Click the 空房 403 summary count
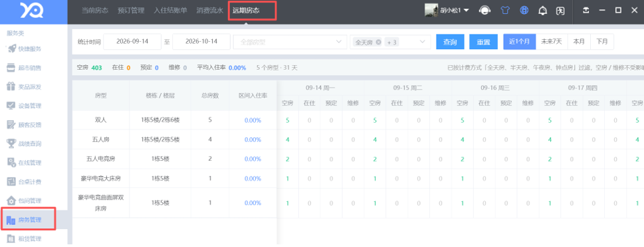 coord(90,68)
